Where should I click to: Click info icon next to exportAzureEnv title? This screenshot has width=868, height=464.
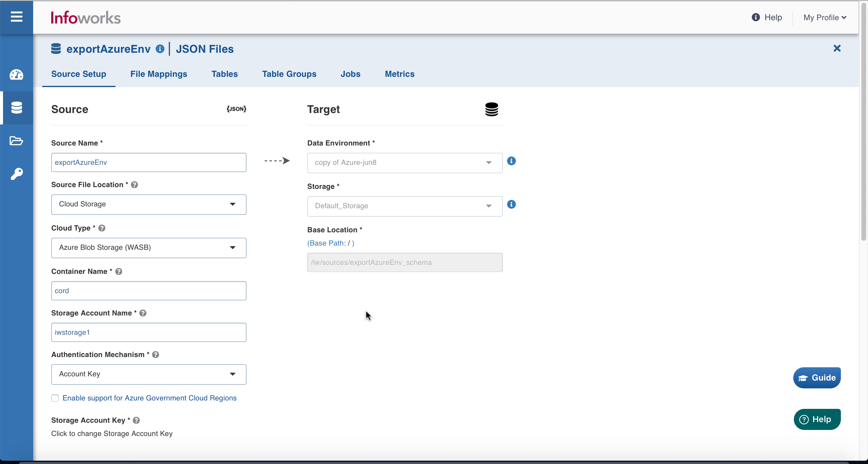[160, 49]
